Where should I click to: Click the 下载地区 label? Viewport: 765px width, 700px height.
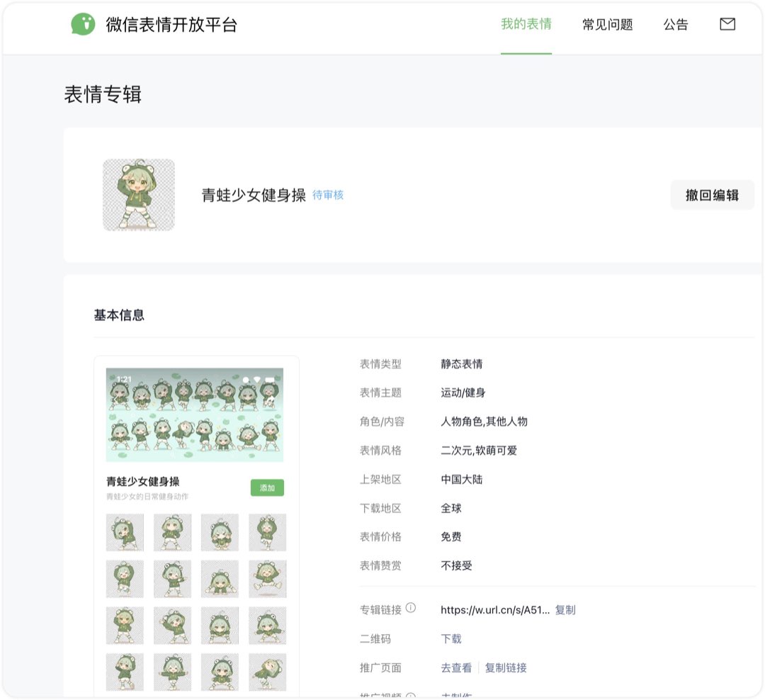pos(380,508)
